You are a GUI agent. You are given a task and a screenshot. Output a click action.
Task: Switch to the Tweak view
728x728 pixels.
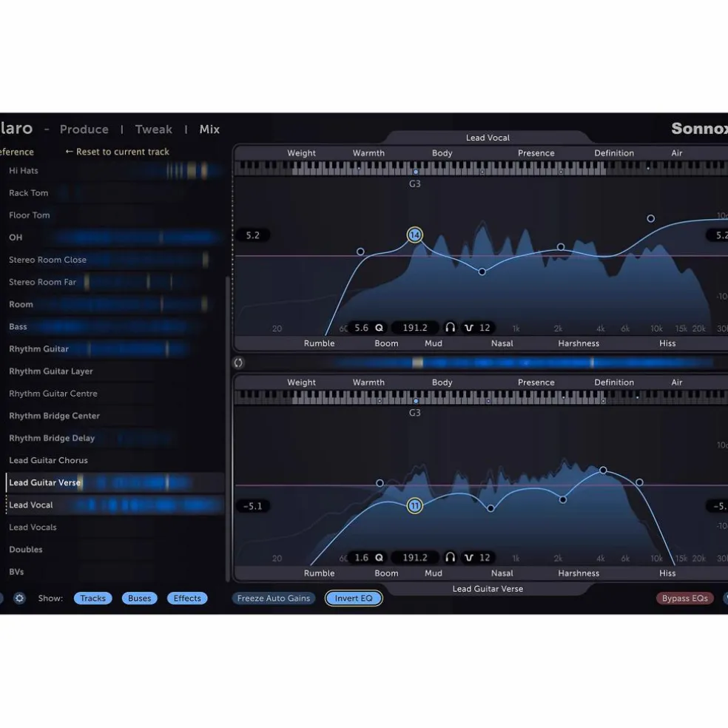tap(154, 129)
